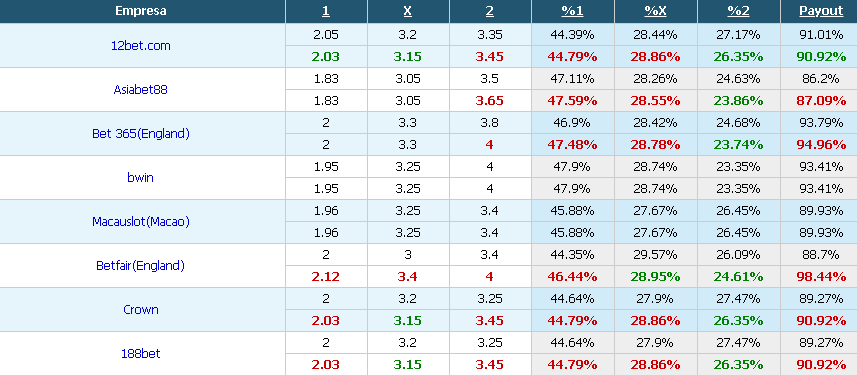The width and height of the screenshot is (857, 375).
Task: Sort by the 'X' draw odds column header
Action: click(408, 11)
